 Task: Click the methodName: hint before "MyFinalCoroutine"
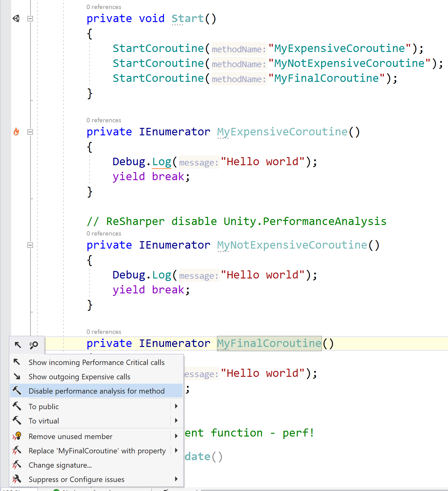click(x=239, y=79)
